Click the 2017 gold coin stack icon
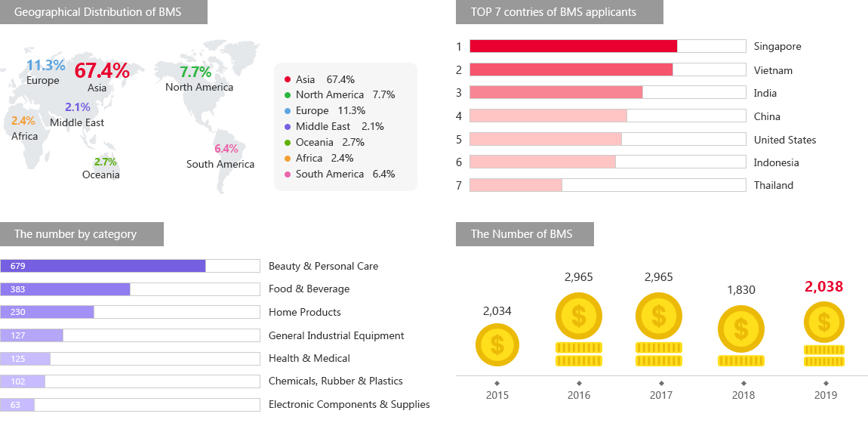 [659, 330]
